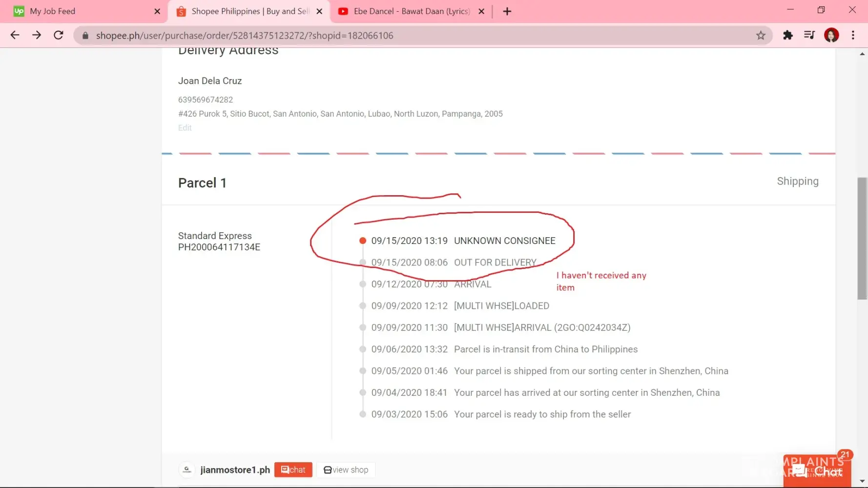Viewport: 868px width, 488px height.
Task: Open the floating Chat widget
Action: pyautogui.click(x=817, y=470)
